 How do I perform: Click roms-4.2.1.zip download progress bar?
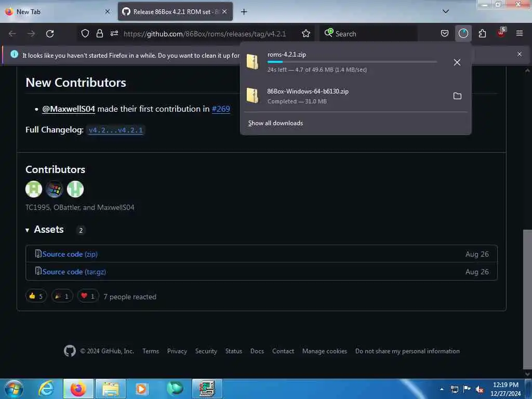tap(352, 62)
